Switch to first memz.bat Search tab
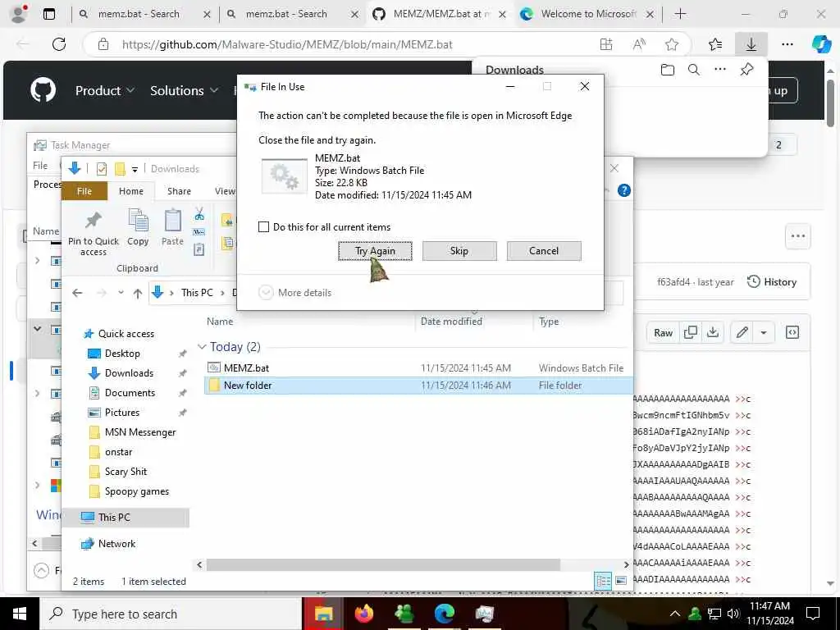Viewport: 840px width, 630px height. tap(144, 14)
